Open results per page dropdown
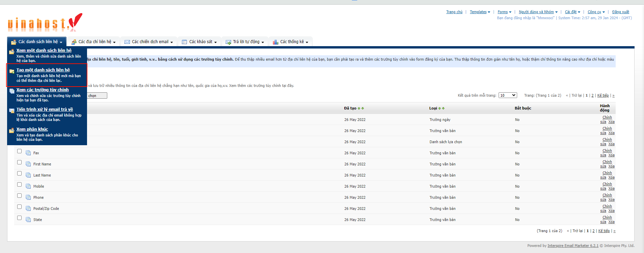The width and height of the screenshot is (644, 253). 508,95
